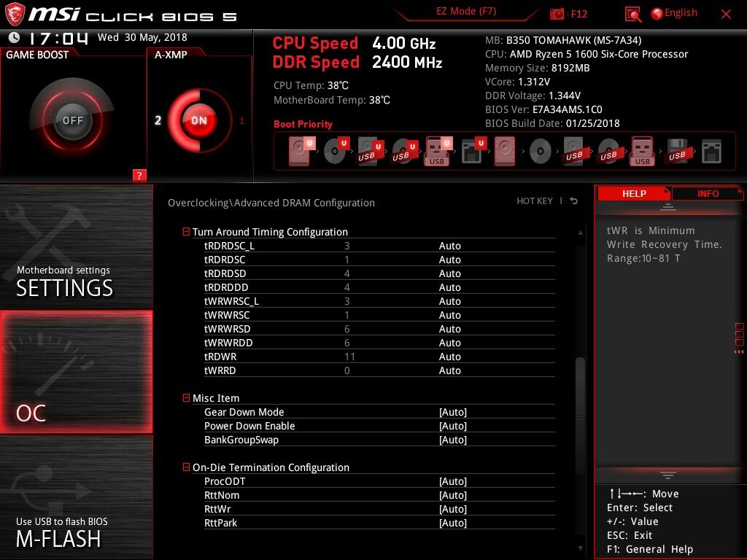This screenshot has height=560, width=747.
Task: Collapse On-Die Termination Configuration section
Action: (x=186, y=467)
